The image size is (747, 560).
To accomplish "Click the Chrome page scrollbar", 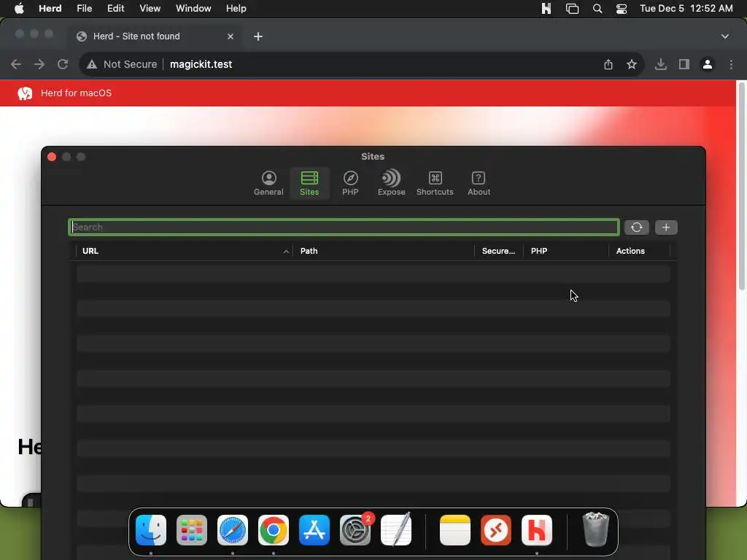I will [x=741, y=186].
